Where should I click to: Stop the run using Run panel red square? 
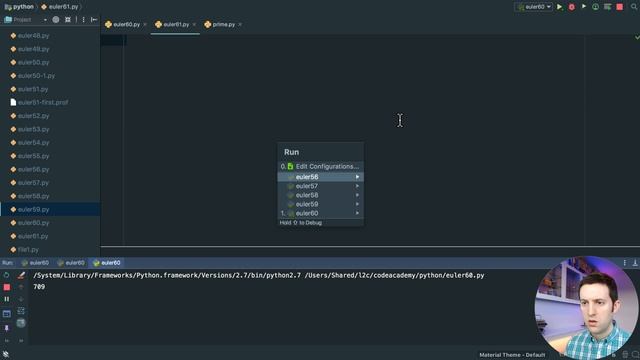(7, 287)
